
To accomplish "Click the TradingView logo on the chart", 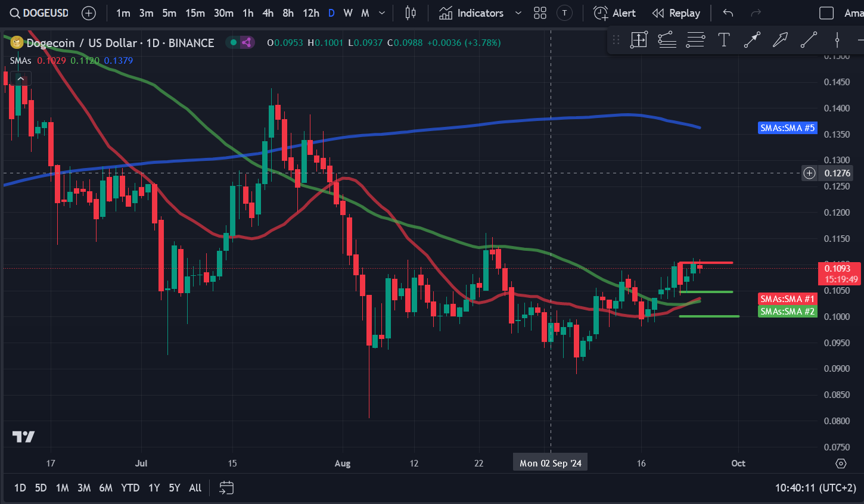I will pyautogui.click(x=24, y=437).
